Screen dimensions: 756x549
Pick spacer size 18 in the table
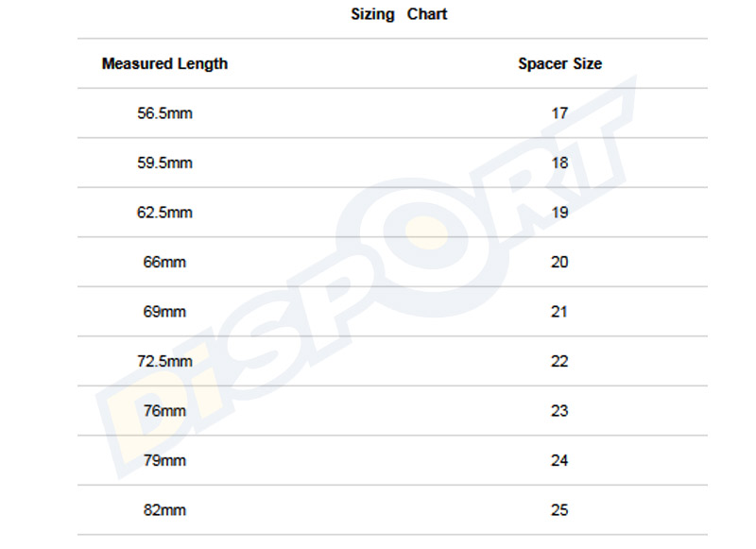click(559, 163)
